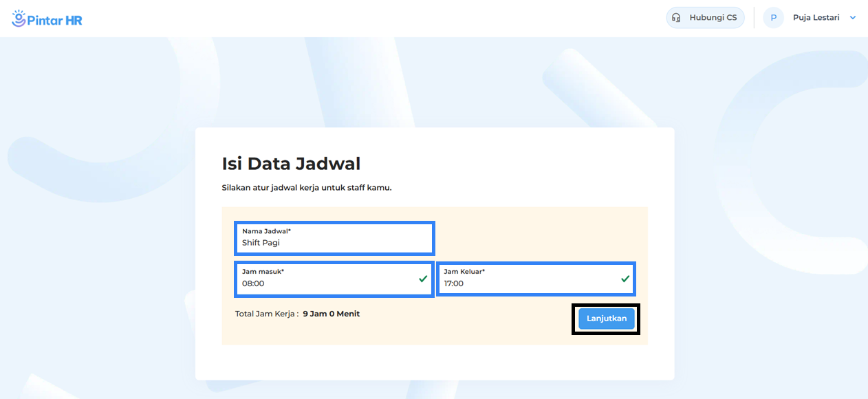Click the 17:00 time value
Image resolution: width=868 pixels, height=399 pixels.
coord(453,283)
